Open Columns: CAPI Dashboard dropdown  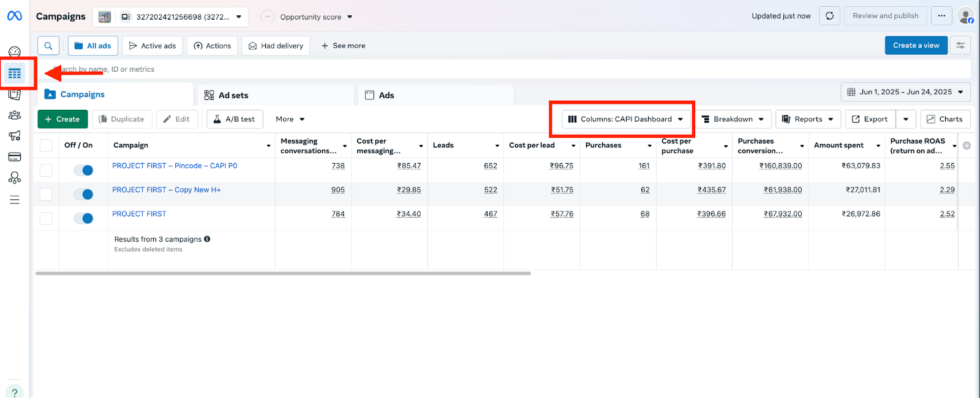(625, 119)
